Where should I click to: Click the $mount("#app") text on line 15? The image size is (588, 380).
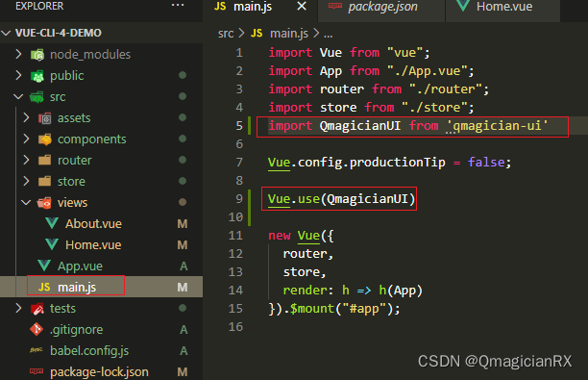pos(341,309)
